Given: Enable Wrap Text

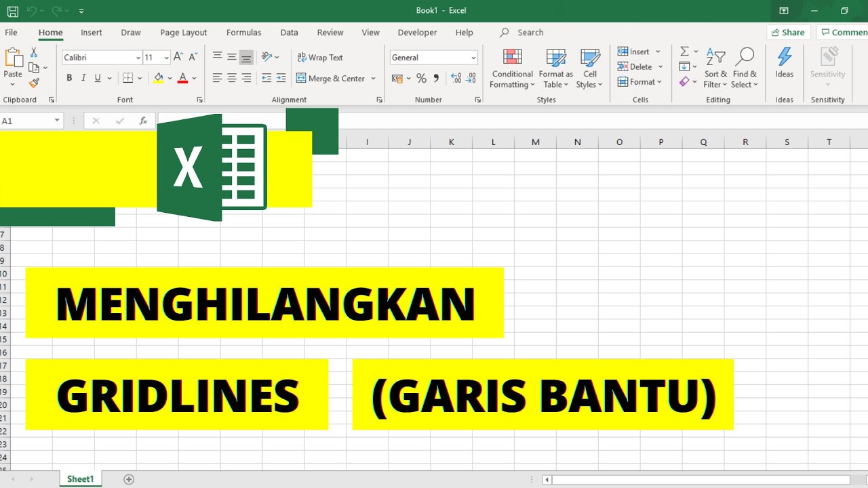Looking at the screenshot, I should pyautogui.click(x=320, y=58).
